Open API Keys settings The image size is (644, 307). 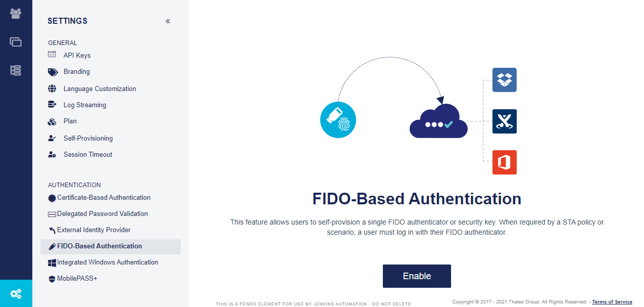[77, 55]
